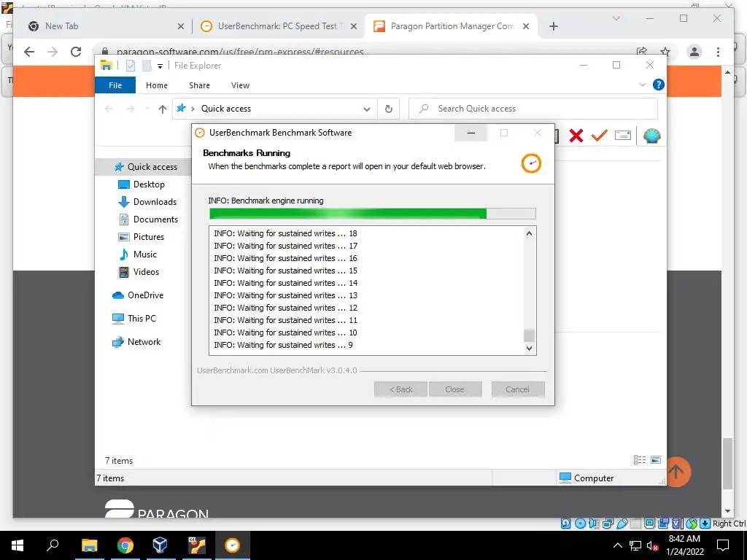
Task: Open Chrome tab search dropdown arrow
Action: coord(616,18)
